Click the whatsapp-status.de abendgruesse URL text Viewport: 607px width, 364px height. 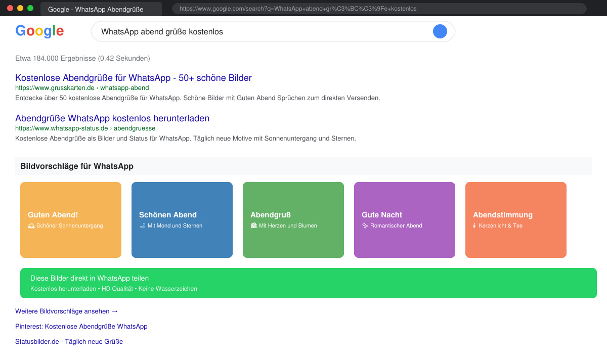click(x=85, y=128)
